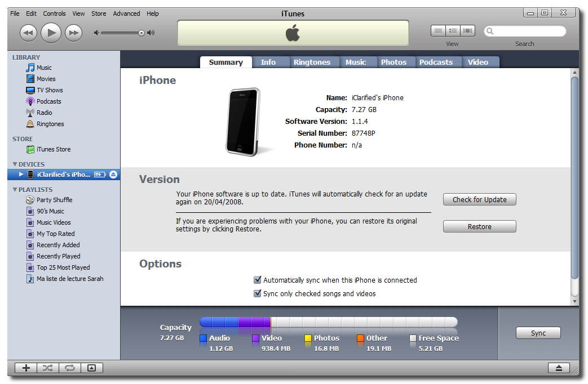This screenshot has width=588, height=384.
Task: Toggle shuffle mode button
Action: coord(47,368)
